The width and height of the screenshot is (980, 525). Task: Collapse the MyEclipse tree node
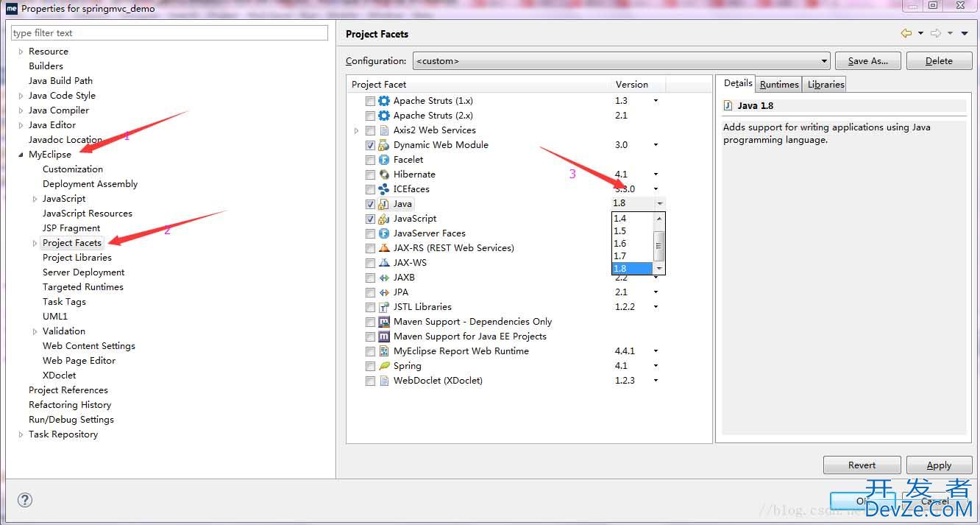(21, 155)
